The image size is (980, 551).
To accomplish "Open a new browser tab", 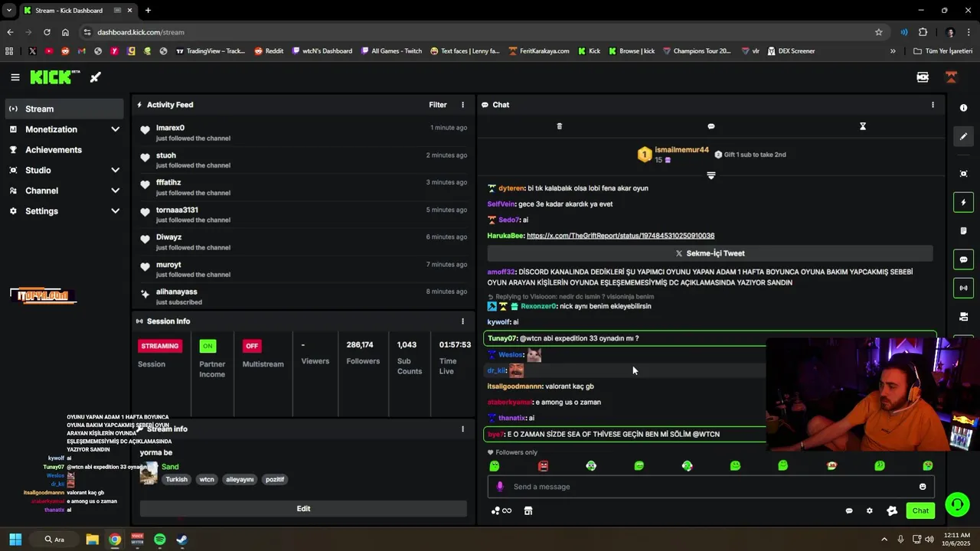I will 148,11.
